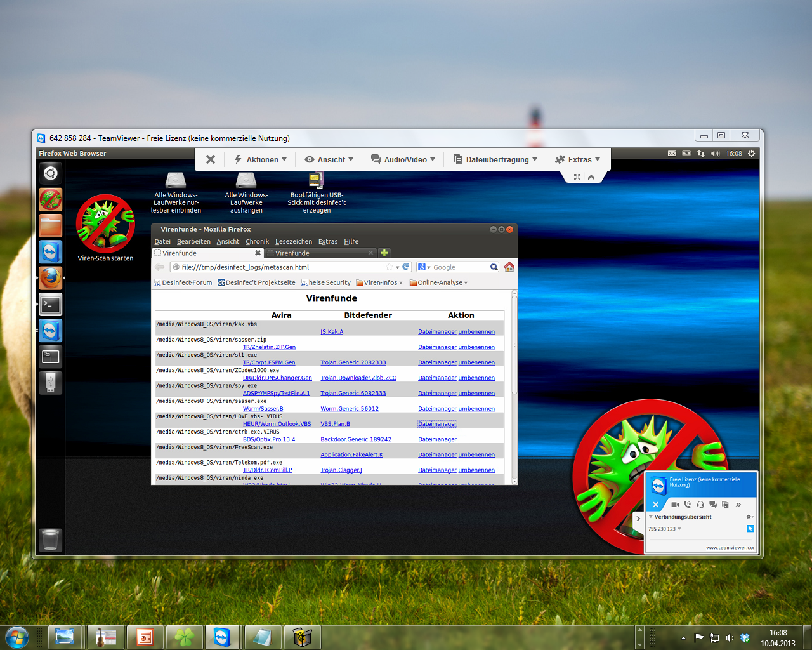Open the Datei menu in Firefox
The width and height of the screenshot is (812, 650).
pyautogui.click(x=162, y=242)
